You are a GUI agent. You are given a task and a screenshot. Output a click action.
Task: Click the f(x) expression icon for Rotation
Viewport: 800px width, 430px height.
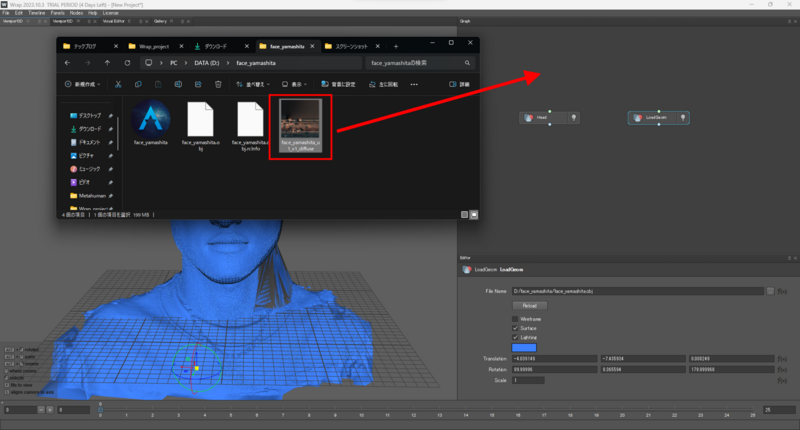click(782, 369)
